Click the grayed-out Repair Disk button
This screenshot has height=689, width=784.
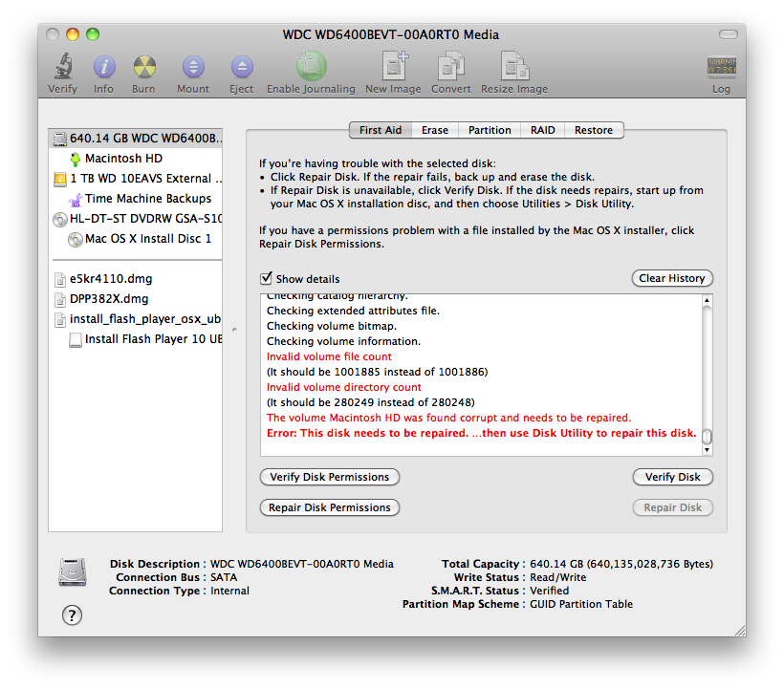point(672,507)
